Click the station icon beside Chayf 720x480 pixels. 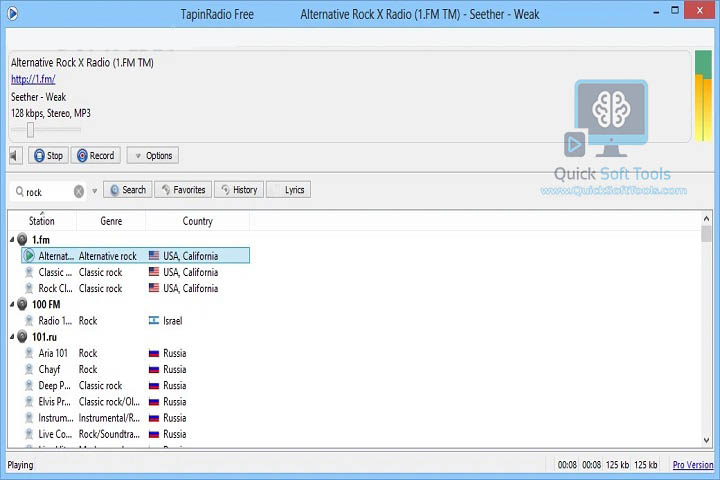(29, 369)
